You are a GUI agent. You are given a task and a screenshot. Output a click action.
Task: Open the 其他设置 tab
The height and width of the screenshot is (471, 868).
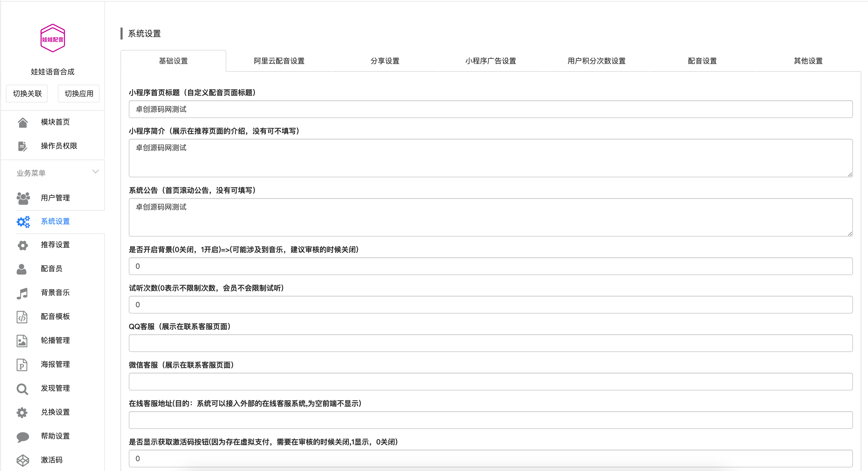(808, 61)
